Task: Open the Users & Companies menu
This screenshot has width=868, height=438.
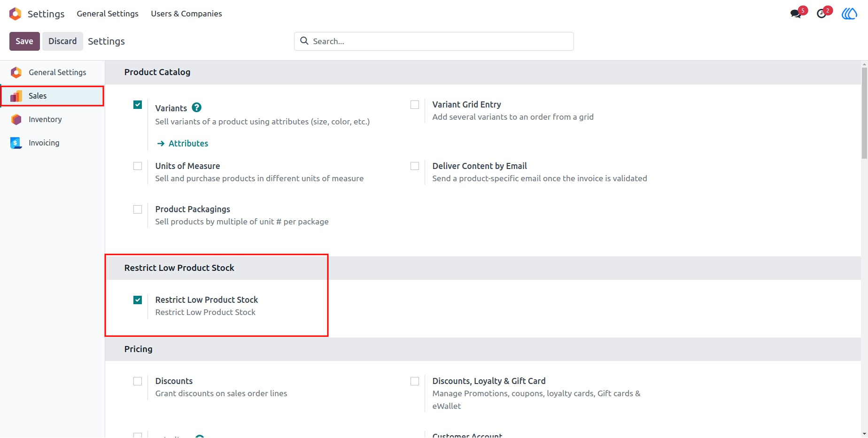Action: coord(186,14)
